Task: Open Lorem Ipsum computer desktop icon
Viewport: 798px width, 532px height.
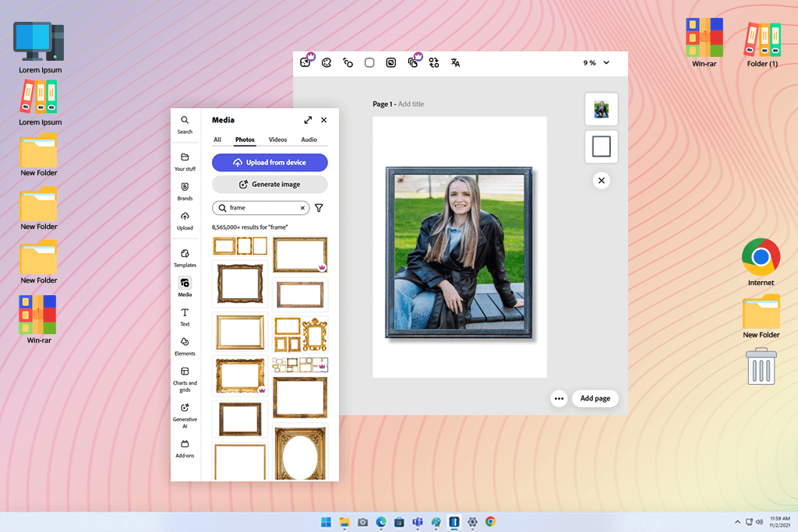Action: pos(40,48)
